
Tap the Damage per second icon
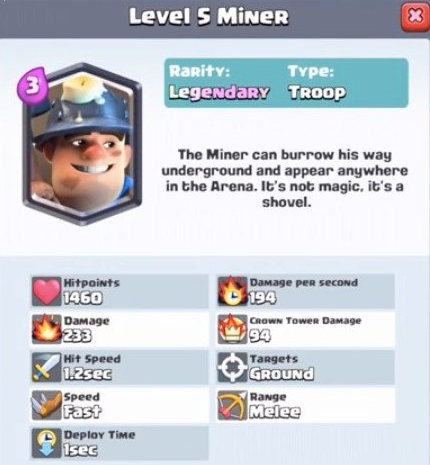click(233, 291)
